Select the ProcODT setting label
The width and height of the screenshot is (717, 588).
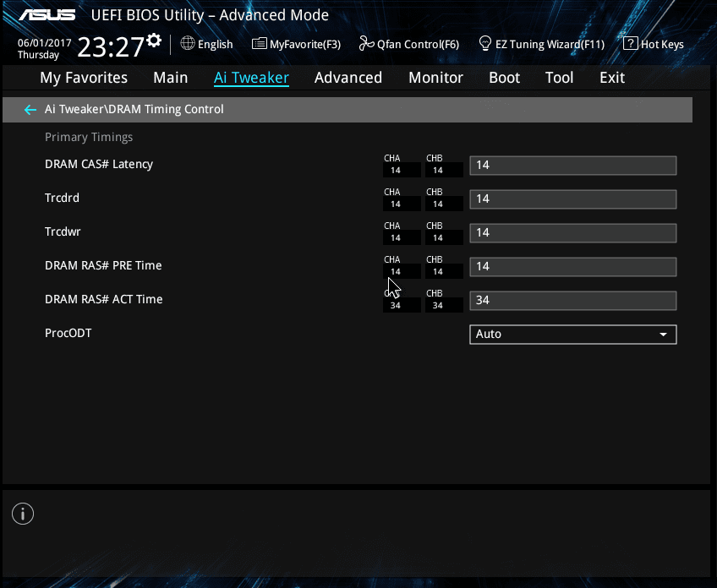tap(68, 333)
